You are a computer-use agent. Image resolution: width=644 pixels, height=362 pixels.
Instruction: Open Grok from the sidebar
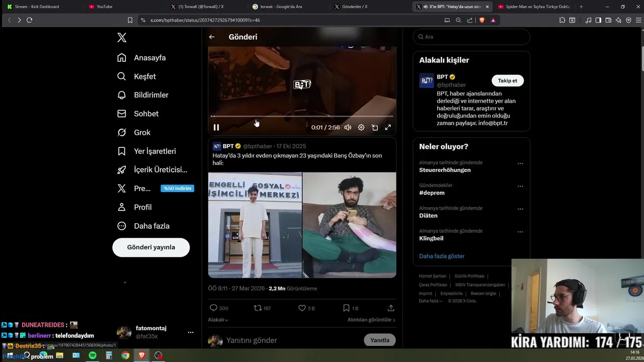coord(134,132)
